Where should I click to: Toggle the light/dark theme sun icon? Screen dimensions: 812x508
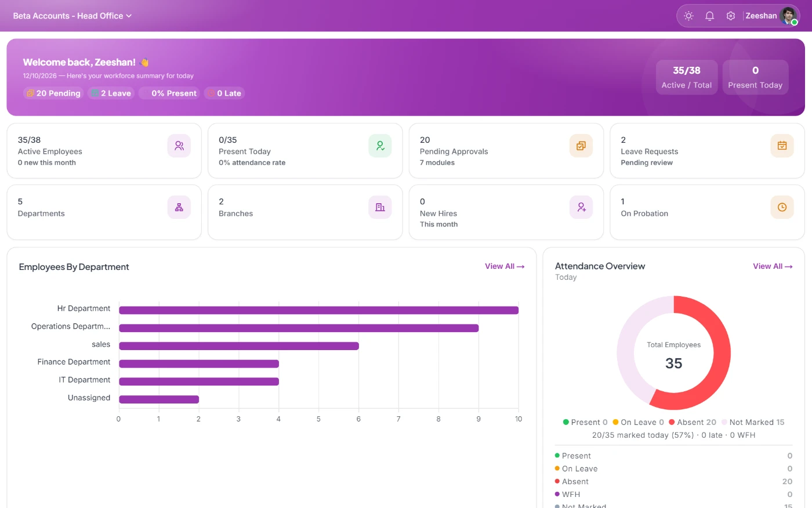(x=688, y=16)
